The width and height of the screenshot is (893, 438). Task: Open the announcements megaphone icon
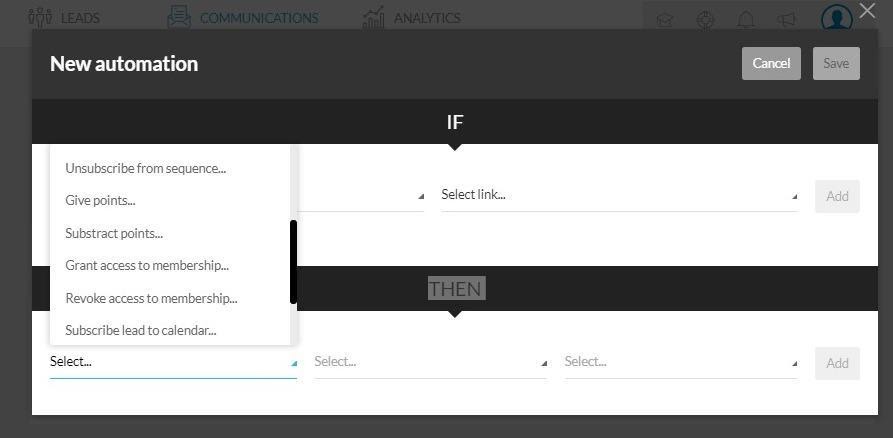coord(787,20)
